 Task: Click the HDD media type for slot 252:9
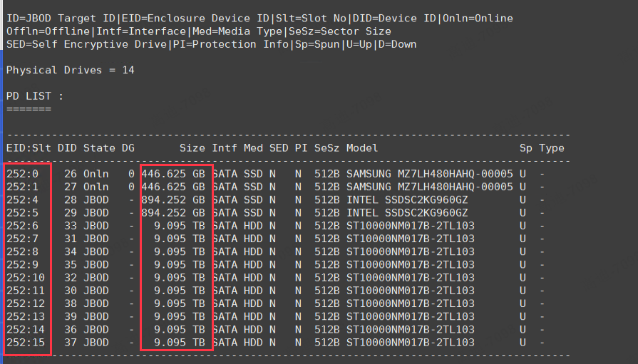click(x=253, y=264)
